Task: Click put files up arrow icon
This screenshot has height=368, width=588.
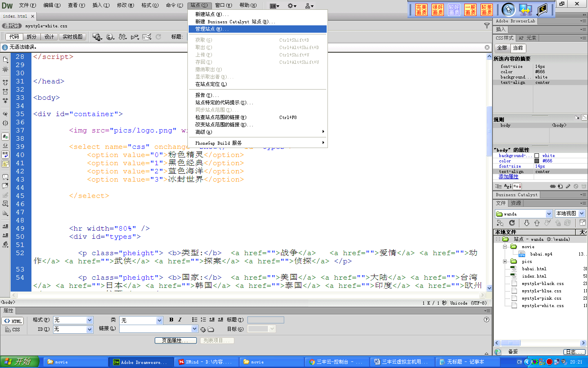Action: (x=537, y=223)
